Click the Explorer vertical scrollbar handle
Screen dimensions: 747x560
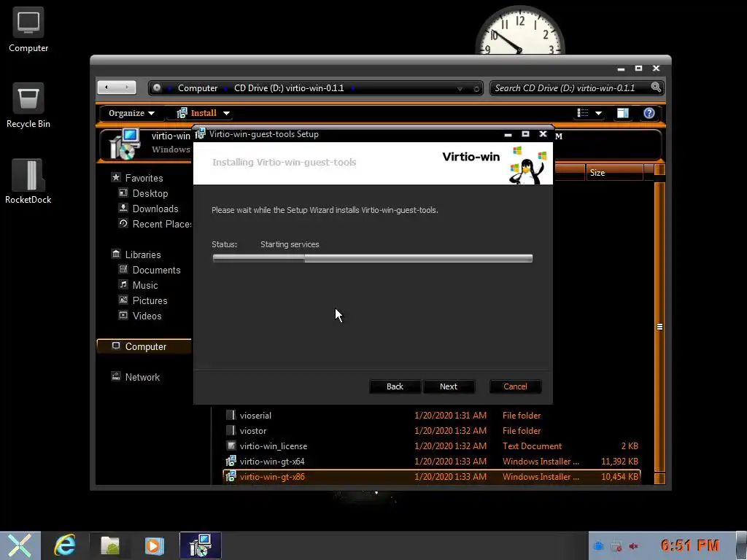click(x=659, y=327)
